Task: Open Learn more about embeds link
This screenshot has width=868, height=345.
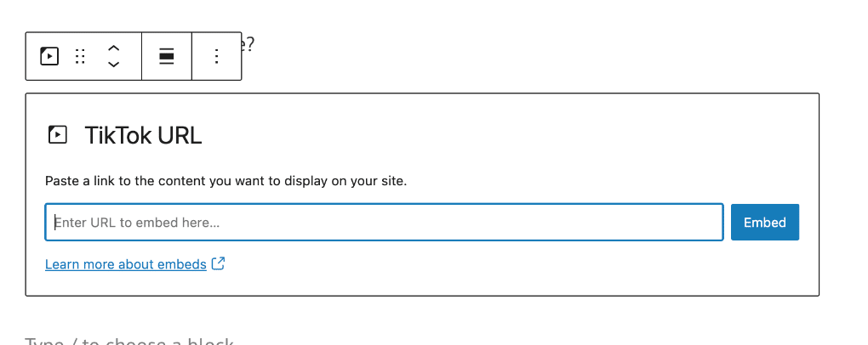Action: pyautogui.click(x=126, y=264)
